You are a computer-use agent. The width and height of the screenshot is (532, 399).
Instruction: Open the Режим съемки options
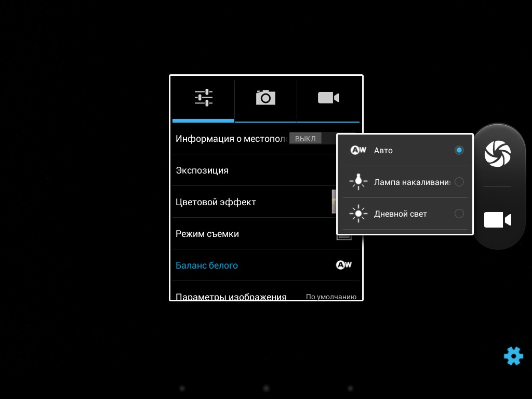coord(207,234)
